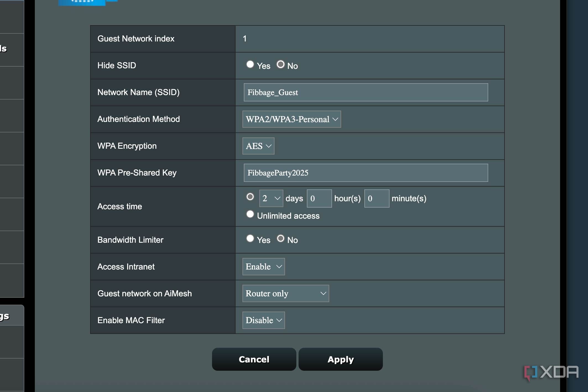588x392 pixels.
Task: Click the Network Name SSID field
Action: [x=365, y=92]
